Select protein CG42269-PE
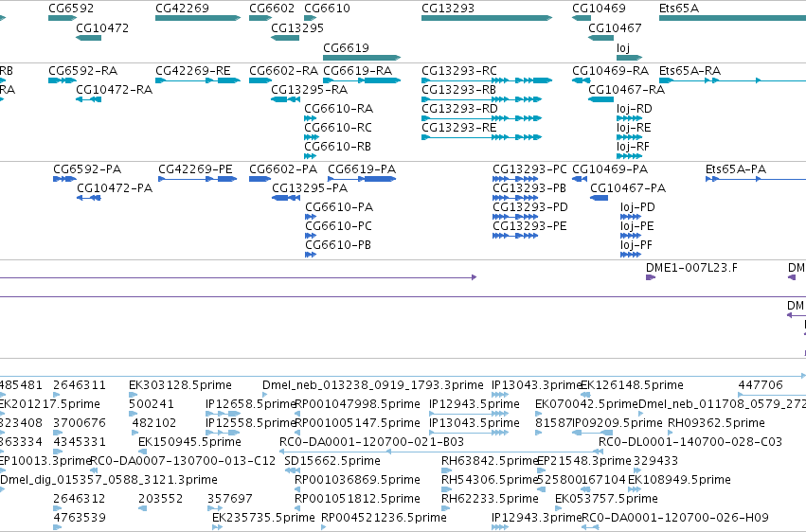Image resolution: width=806 pixels, height=532 pixels. click(x=195, y=169)
